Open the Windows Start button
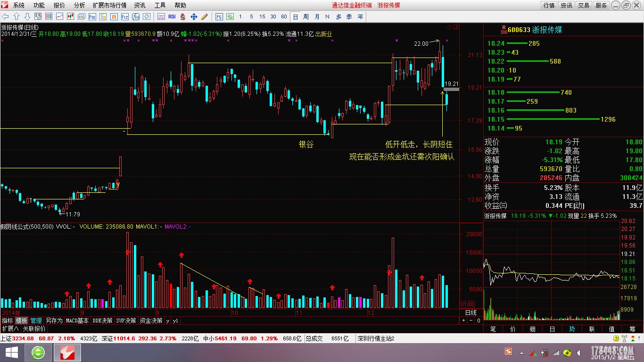The image size is (644, 362). click(11, 352)
